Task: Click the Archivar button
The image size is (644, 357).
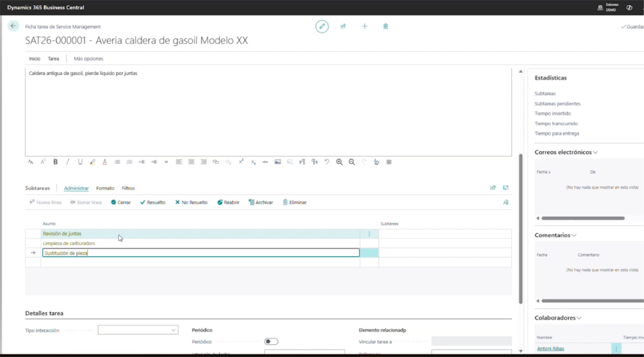Action: tap(260, 203)
